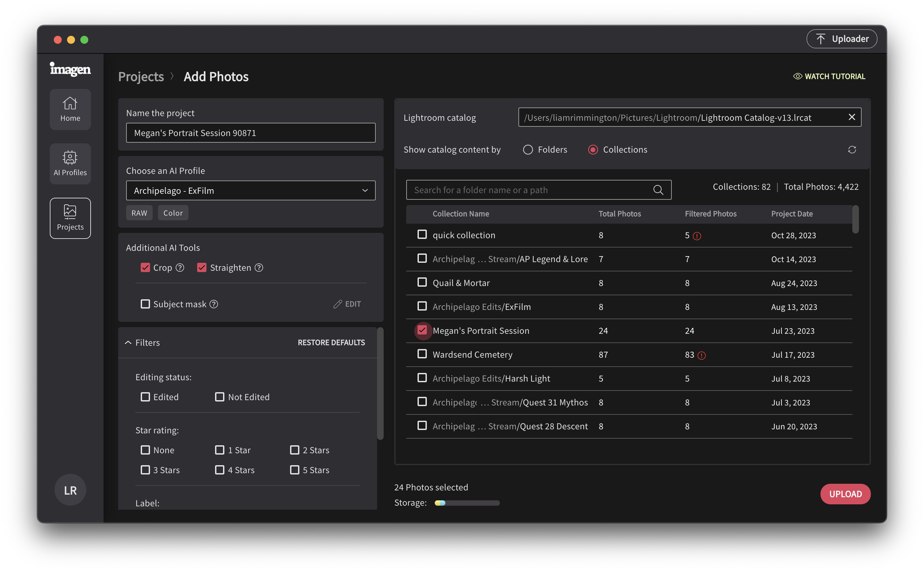Viewport: 924px width, 572px height.
Task: Click the search magnifier icon
Action: point(658,190)
